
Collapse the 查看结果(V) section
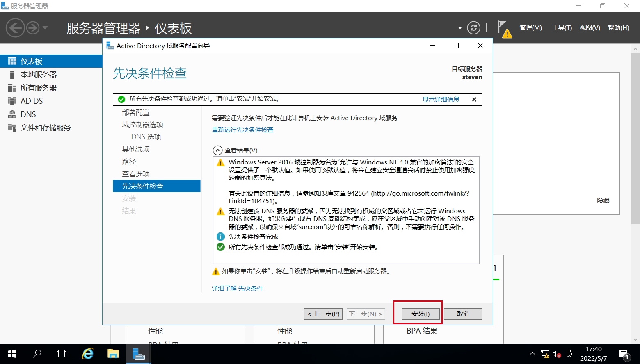217,150
